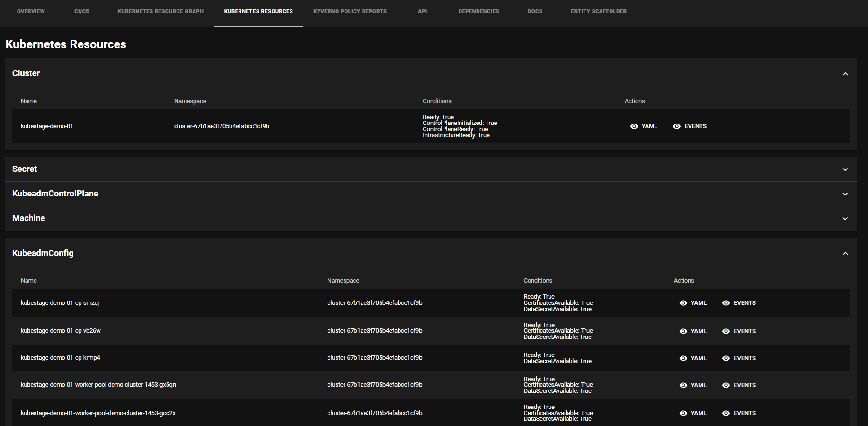Click the kubestage-demo-01-cp-smzcj name
The width and height of the screenshot is (868, 426).
point(60,303)
